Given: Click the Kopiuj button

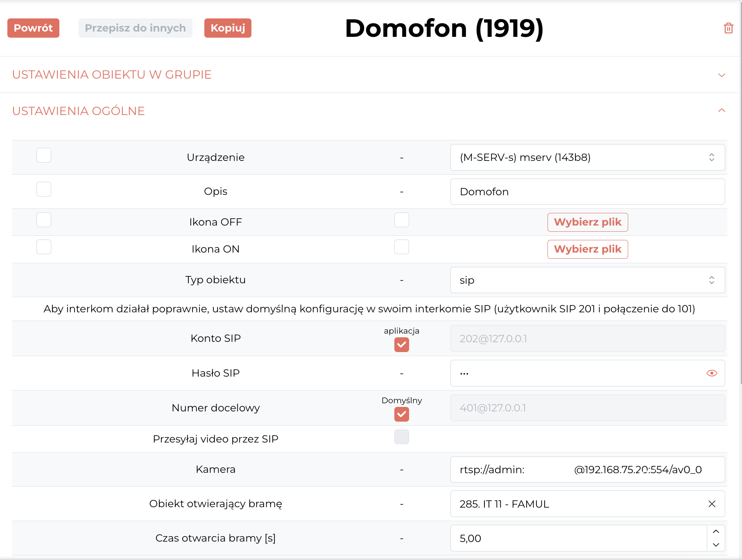Looking at the screenshot, I should pyautogui.click(x=228, y=28).
